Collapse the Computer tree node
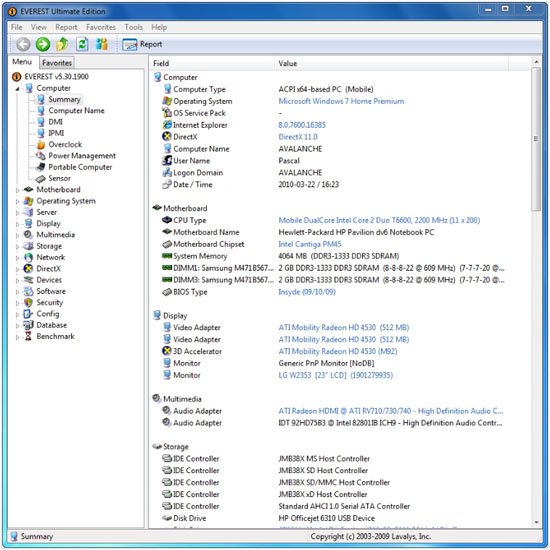Image resolution: width=550 pixels, height=550 pixels. click(17, 89)
